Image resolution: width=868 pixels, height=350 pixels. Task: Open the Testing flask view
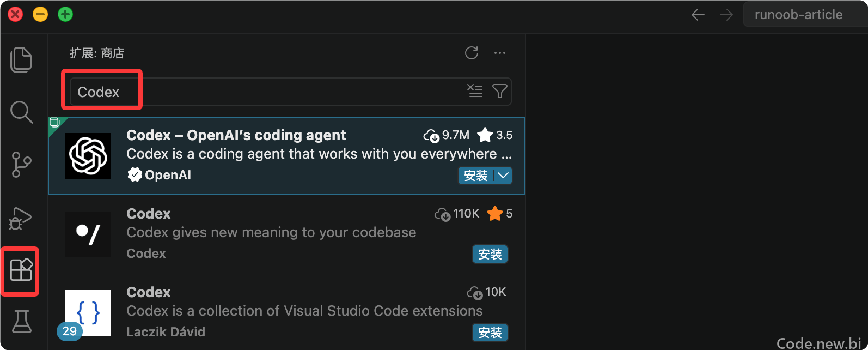21,322
